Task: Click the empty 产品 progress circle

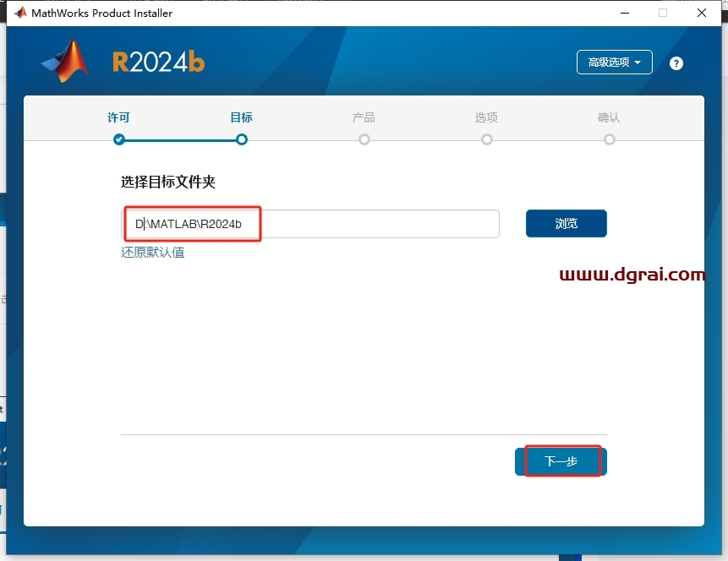Action: (364, 139)
